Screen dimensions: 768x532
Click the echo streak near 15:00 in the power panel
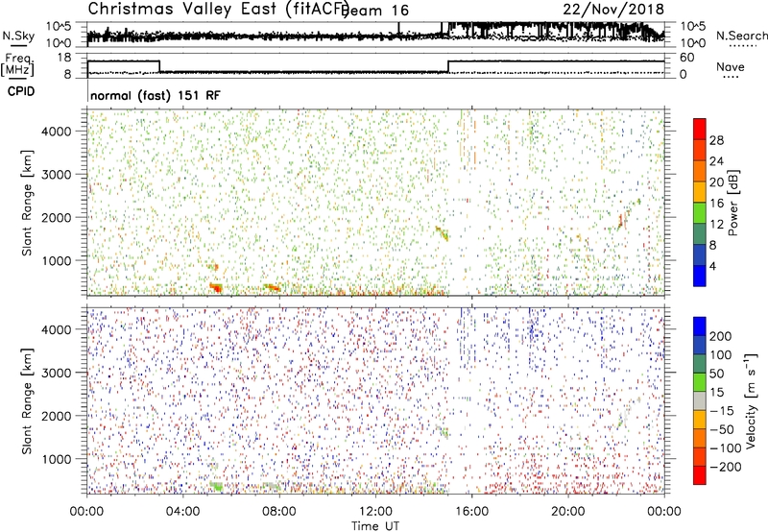[442, 233]
